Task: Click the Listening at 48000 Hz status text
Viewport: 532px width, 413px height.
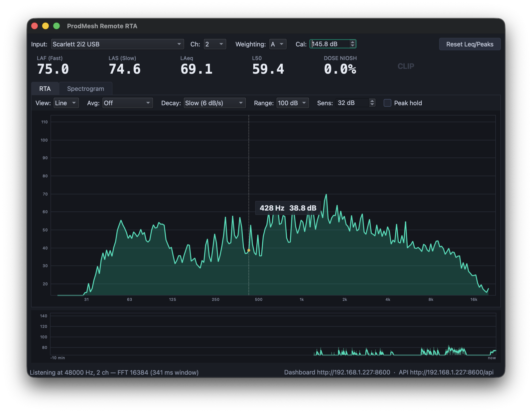Action: pyautogui.click(x=114, y=372)
